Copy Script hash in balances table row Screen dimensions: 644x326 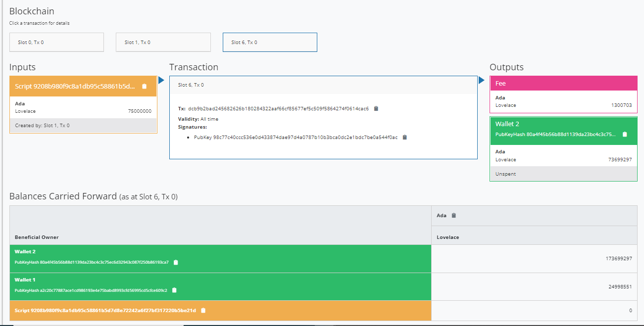(x=203, y=310)
